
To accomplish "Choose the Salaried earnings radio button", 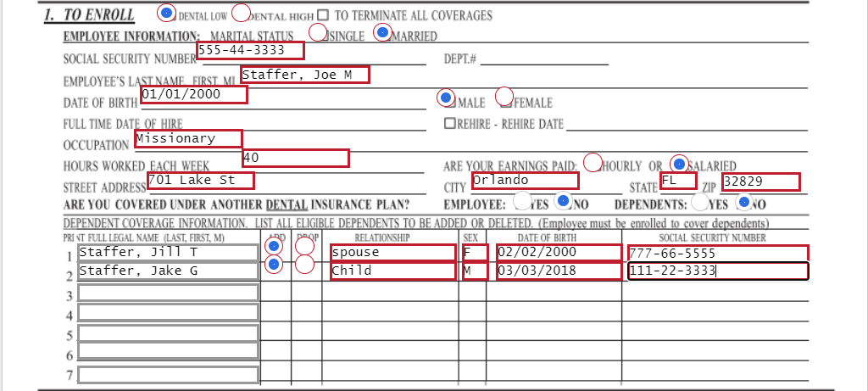I will tap(678, 163).
